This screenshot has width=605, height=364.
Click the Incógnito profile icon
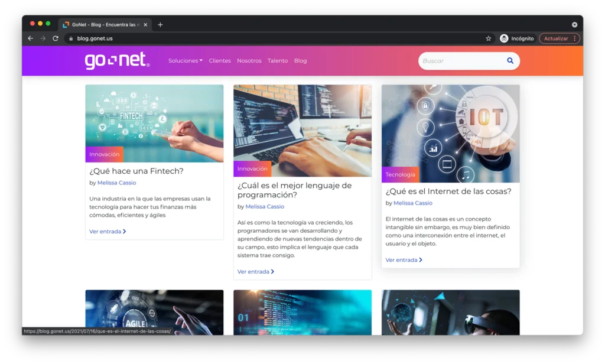click(504, 38)
